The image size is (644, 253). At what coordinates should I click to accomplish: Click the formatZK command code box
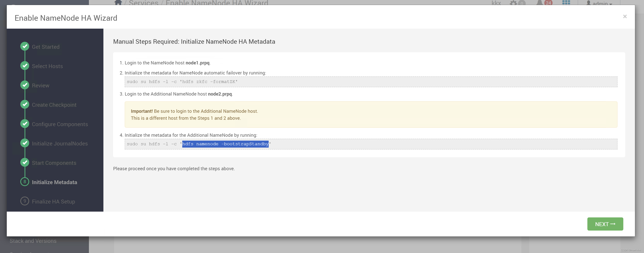coord(371,82)
